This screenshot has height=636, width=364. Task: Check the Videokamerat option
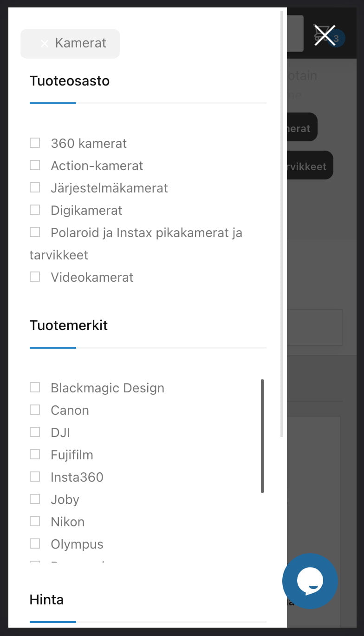(35, 277)
